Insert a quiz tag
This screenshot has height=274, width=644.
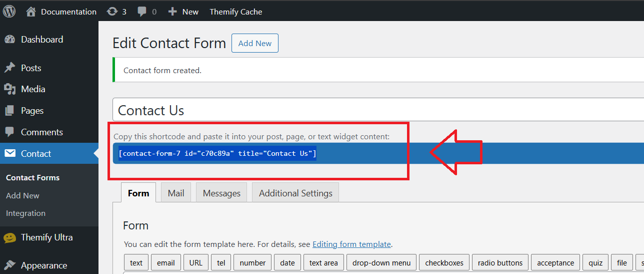595,262
